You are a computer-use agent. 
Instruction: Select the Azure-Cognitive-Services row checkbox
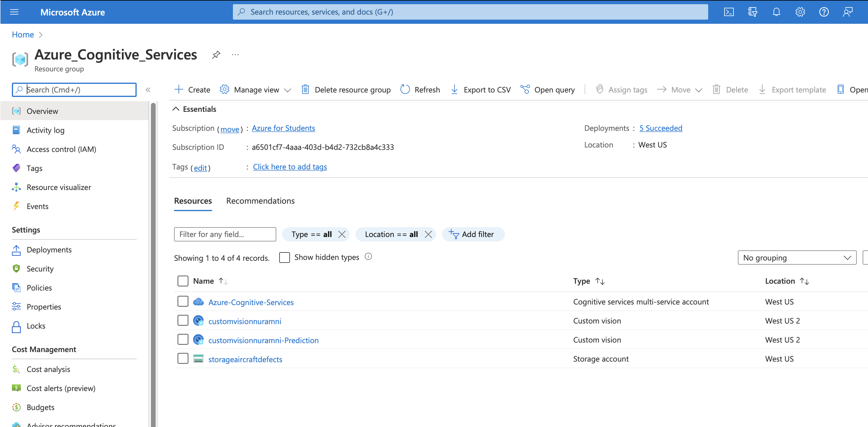183,302
